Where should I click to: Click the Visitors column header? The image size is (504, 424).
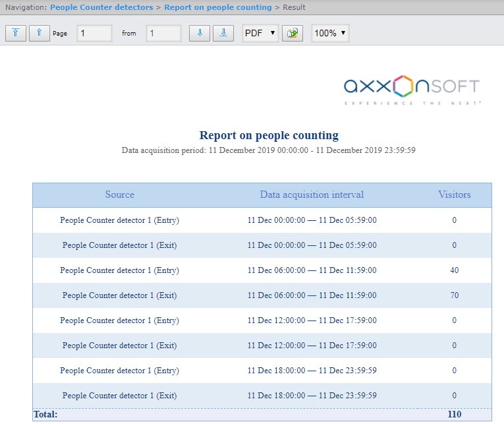pyautogui.click(x=454, y=195)
